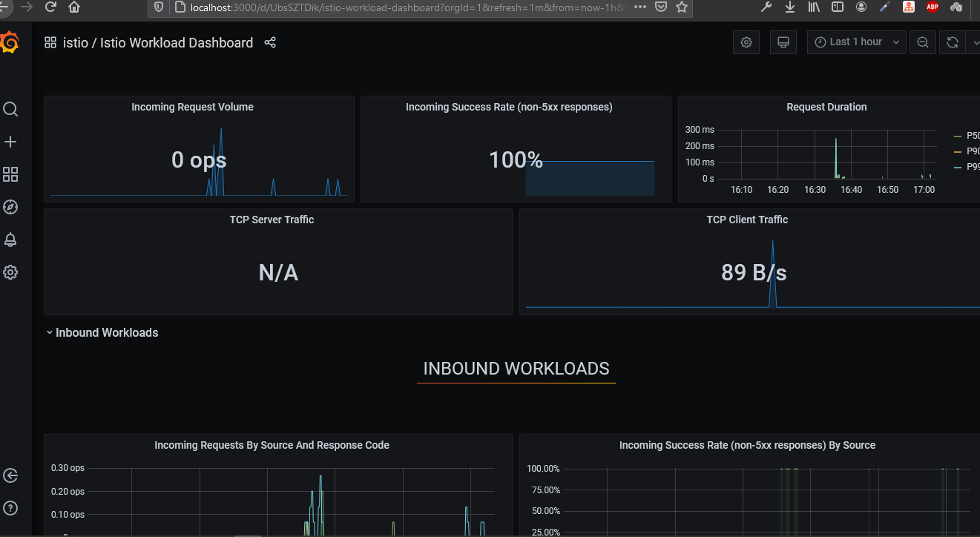The image size is (980, 537).
Task: Open Firefox account avatar icon
Action: click(861, 7)
